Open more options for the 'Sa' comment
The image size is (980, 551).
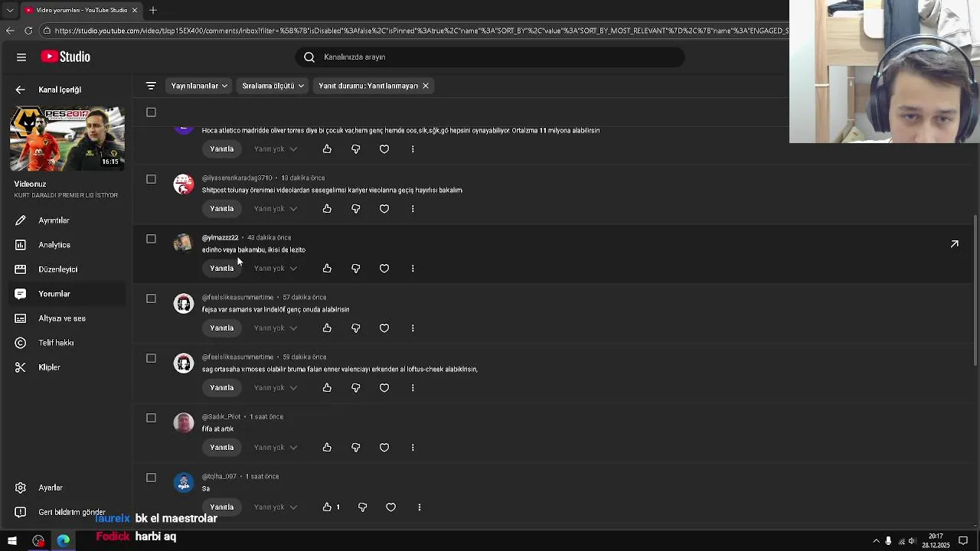click(x=420, y=507)
